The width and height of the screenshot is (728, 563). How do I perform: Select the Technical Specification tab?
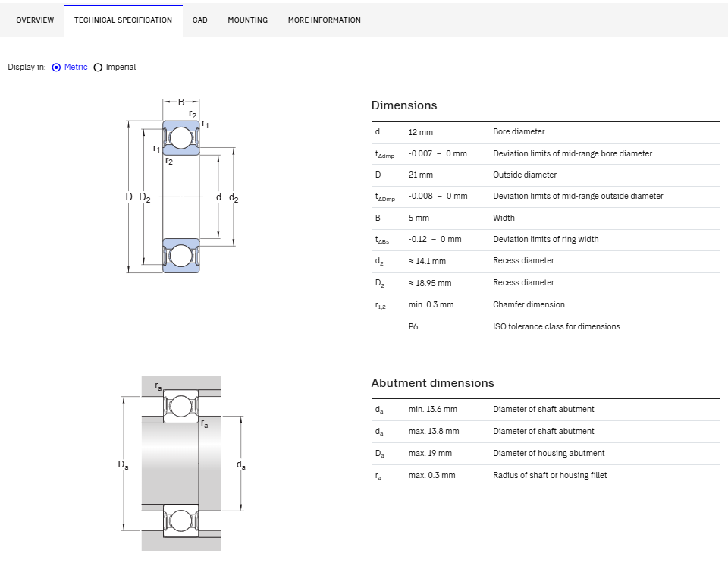click(123, 20)
